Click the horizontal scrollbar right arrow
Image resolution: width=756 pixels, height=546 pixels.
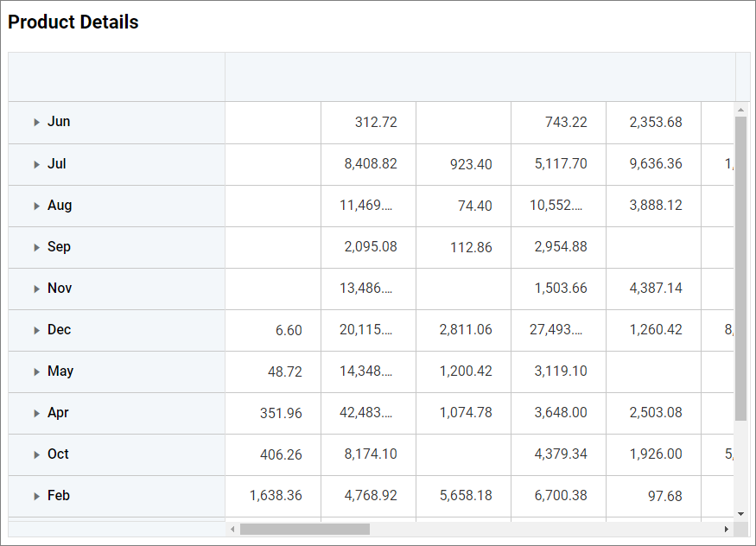tap(727, 529)
